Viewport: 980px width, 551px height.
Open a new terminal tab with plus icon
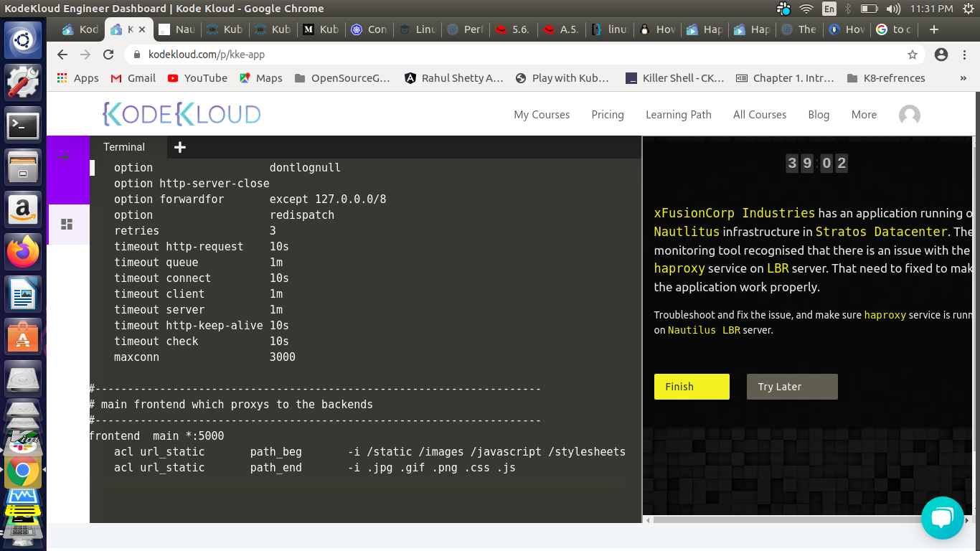tap(180, 147)
